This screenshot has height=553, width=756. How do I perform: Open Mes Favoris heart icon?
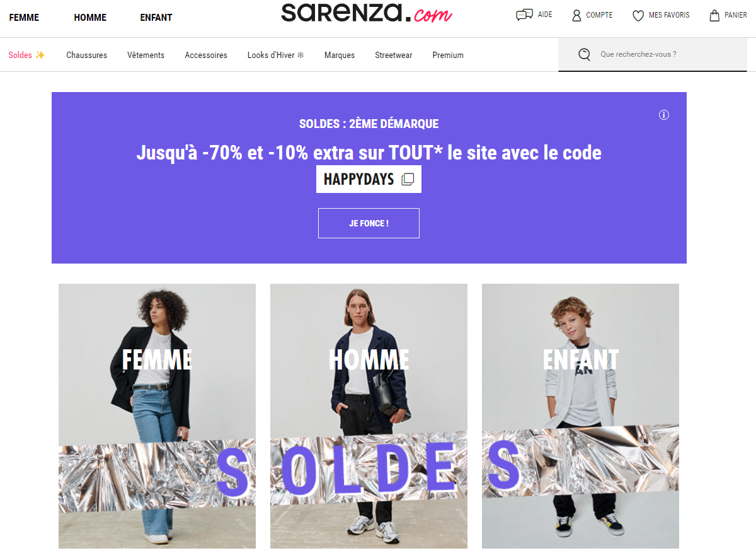coord(638,15)
